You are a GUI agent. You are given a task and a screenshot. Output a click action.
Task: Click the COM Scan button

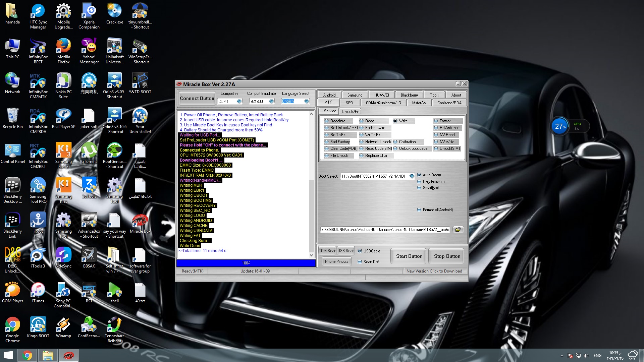[x=327, y=251]
